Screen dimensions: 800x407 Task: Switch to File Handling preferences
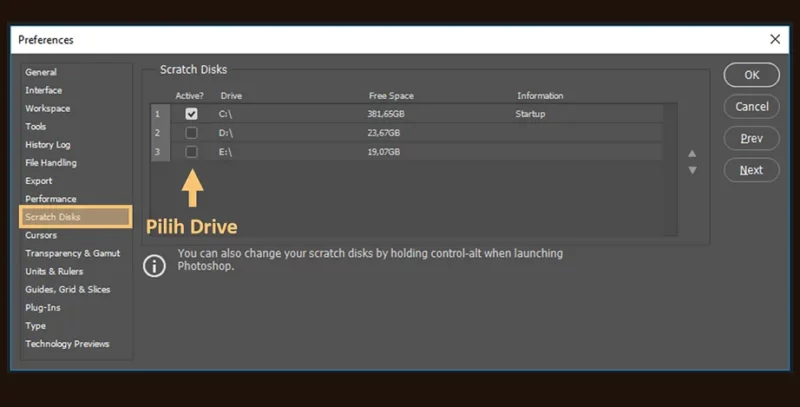[x=51, y=163]
